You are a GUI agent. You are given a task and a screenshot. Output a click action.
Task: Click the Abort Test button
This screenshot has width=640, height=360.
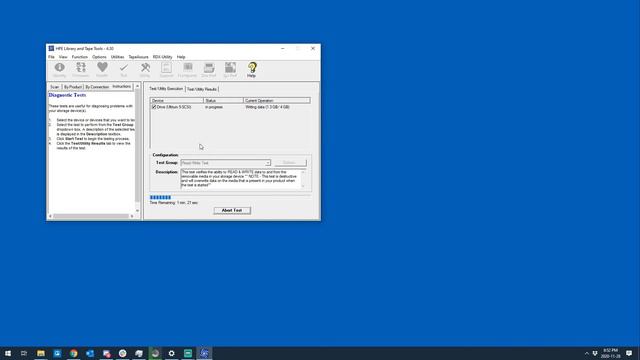[x=232, y=210]
